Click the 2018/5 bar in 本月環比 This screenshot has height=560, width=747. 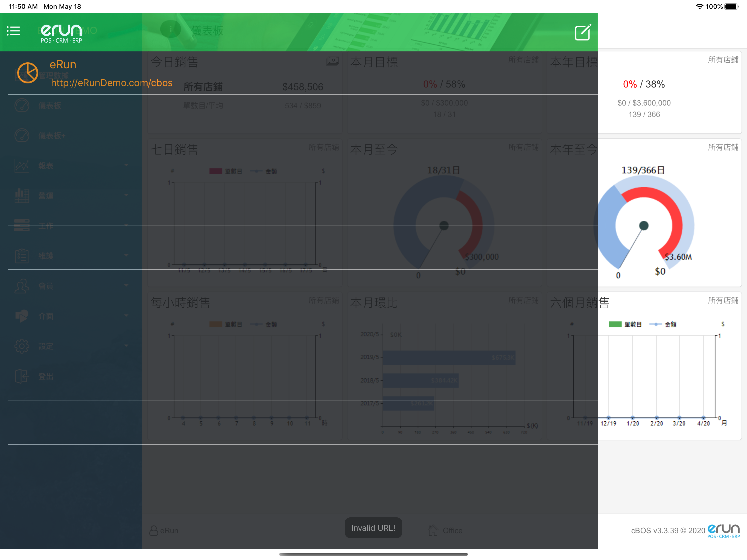click(421, 380)
